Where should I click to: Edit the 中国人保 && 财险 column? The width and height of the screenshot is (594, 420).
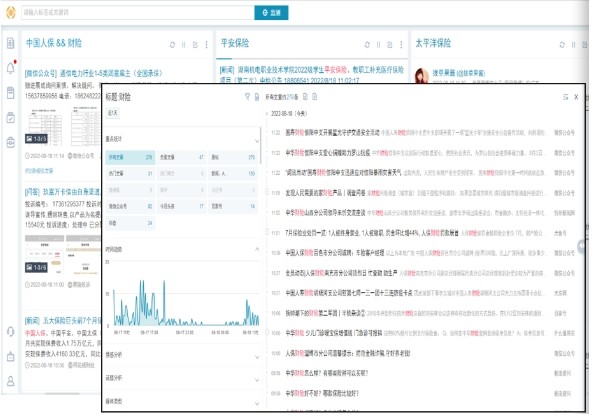[x=195, y=45]
